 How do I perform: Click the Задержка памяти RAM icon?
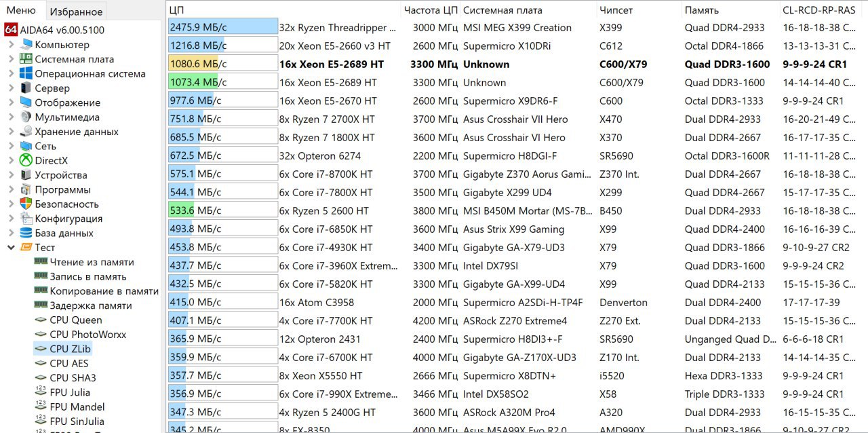click(x=41, y=305)
